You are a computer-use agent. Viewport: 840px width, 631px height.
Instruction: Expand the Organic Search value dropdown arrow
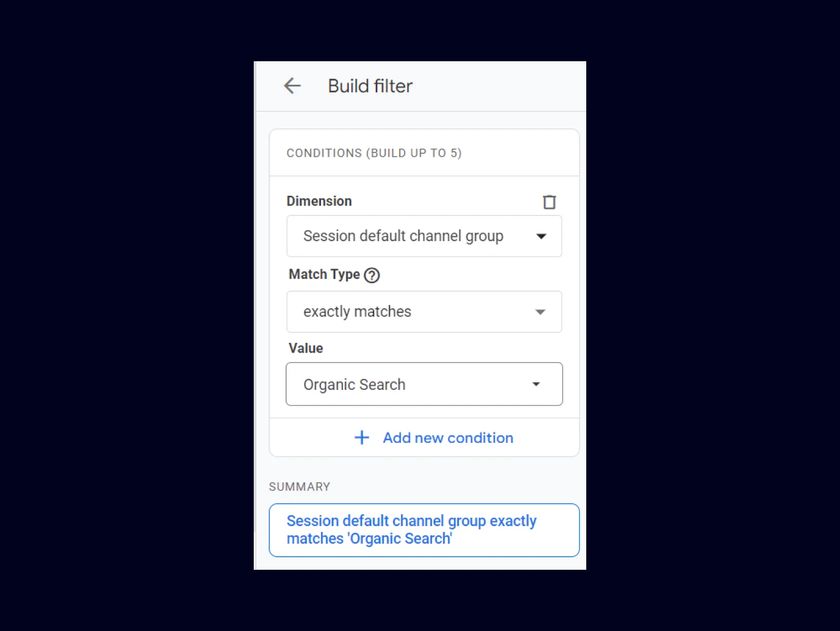point(536,384)
